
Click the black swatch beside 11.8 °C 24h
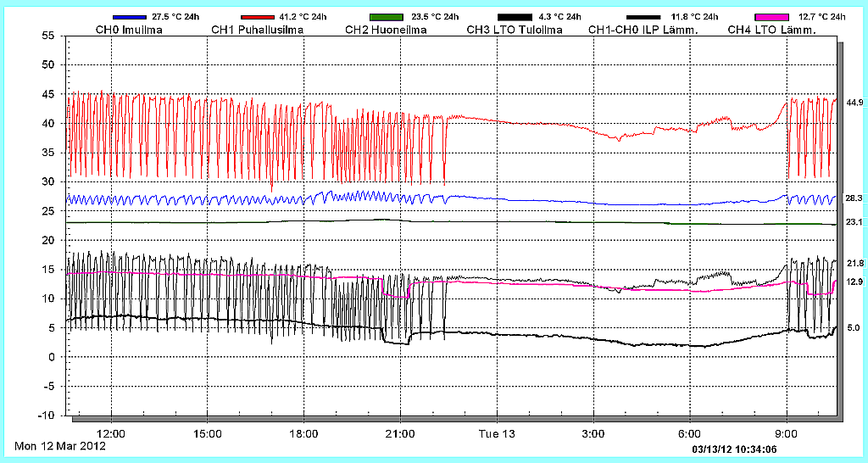pos(643,17)
